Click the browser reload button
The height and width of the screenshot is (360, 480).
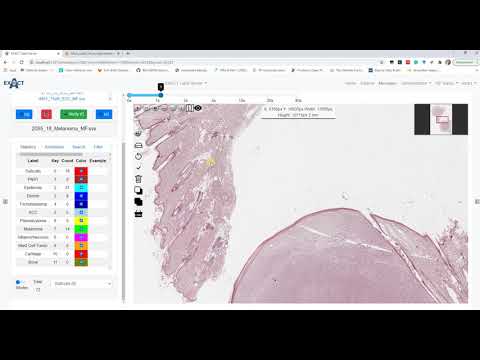(x=22, y=62)
